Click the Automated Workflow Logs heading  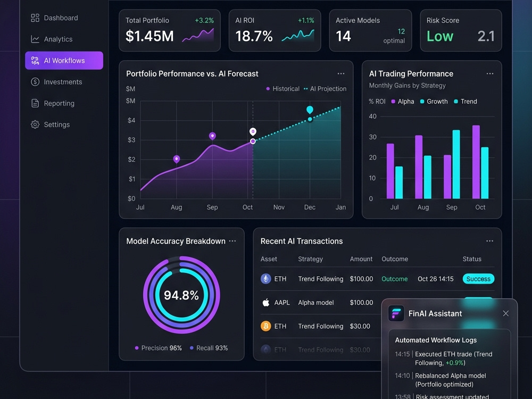tap(436, 340)
